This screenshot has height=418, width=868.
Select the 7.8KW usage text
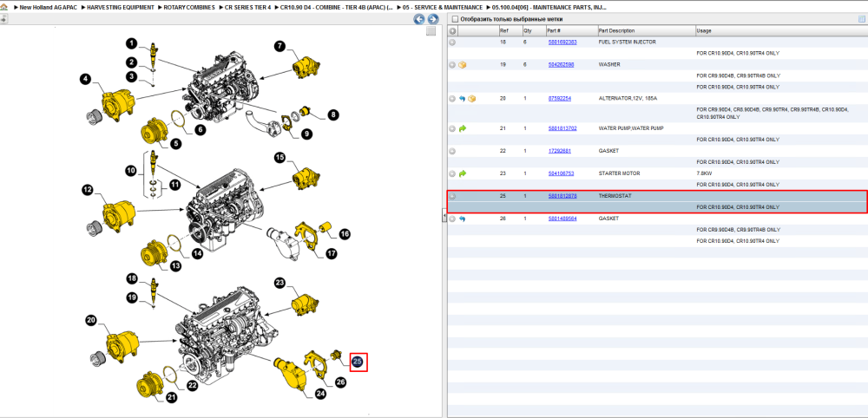704,173
